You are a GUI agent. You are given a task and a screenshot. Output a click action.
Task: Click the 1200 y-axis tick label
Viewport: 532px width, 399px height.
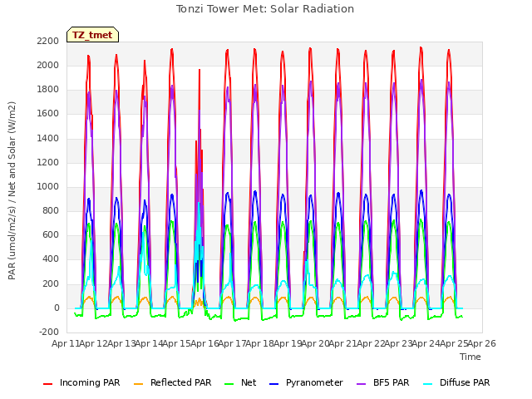tap(48, 162)
